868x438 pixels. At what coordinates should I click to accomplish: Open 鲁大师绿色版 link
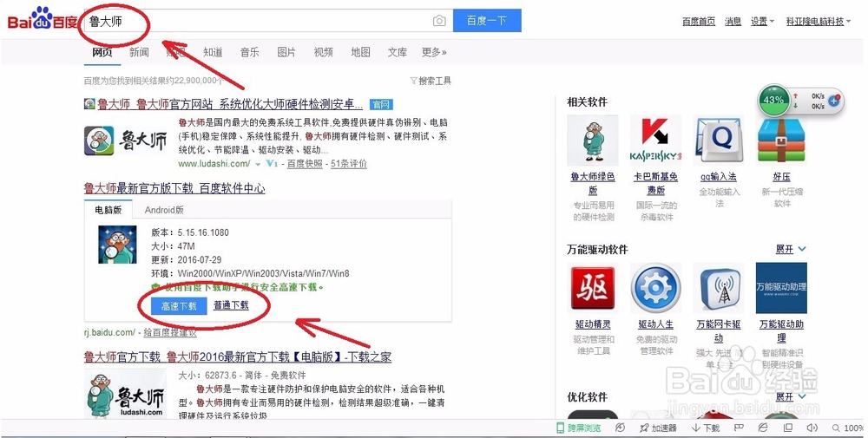pos(593,183)
